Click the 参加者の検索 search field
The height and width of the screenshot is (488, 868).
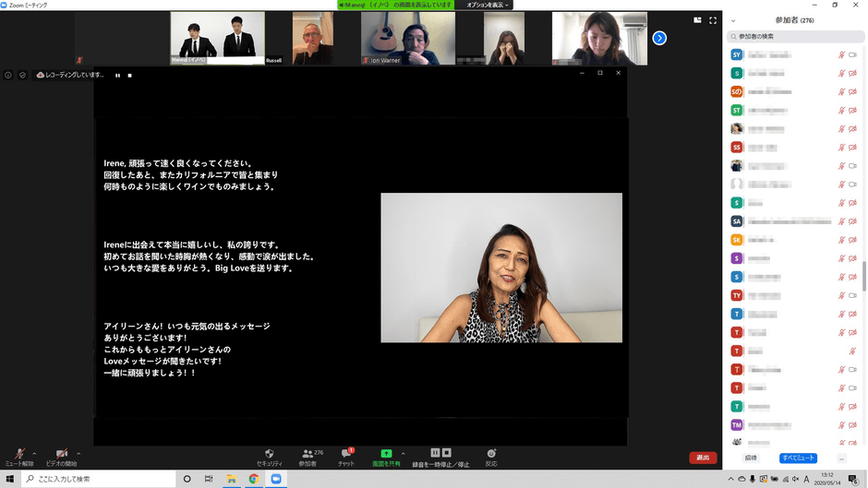[797, 36]
